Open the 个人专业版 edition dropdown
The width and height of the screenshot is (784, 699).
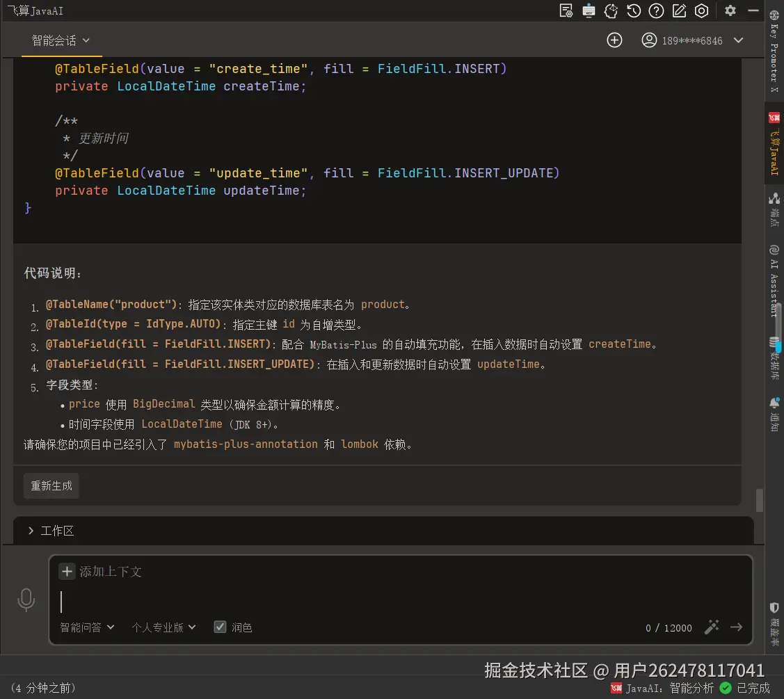click(x=163, y=627)
